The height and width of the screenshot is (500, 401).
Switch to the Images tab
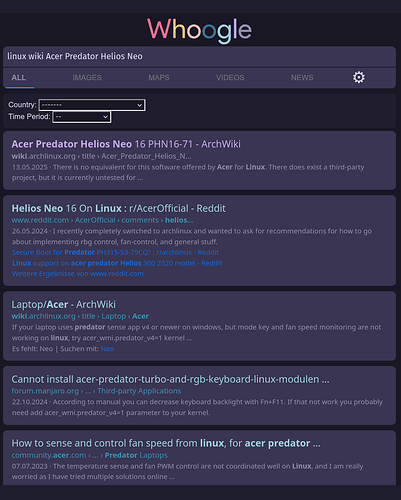tap(87, 78)
